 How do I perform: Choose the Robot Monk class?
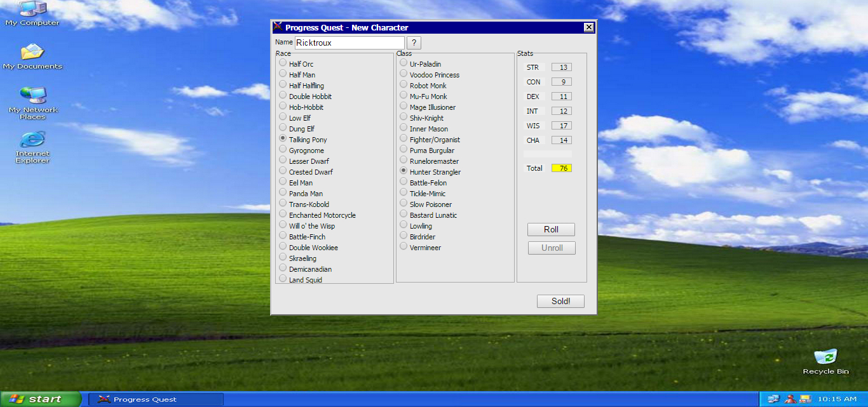pos(403,85)
